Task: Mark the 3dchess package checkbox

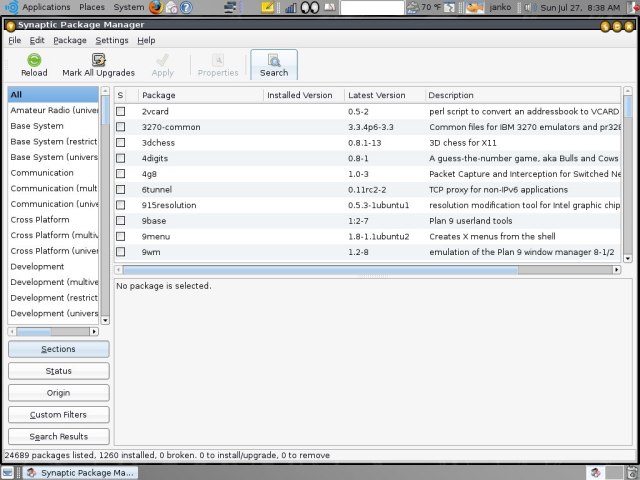Action: pos(120,142)
